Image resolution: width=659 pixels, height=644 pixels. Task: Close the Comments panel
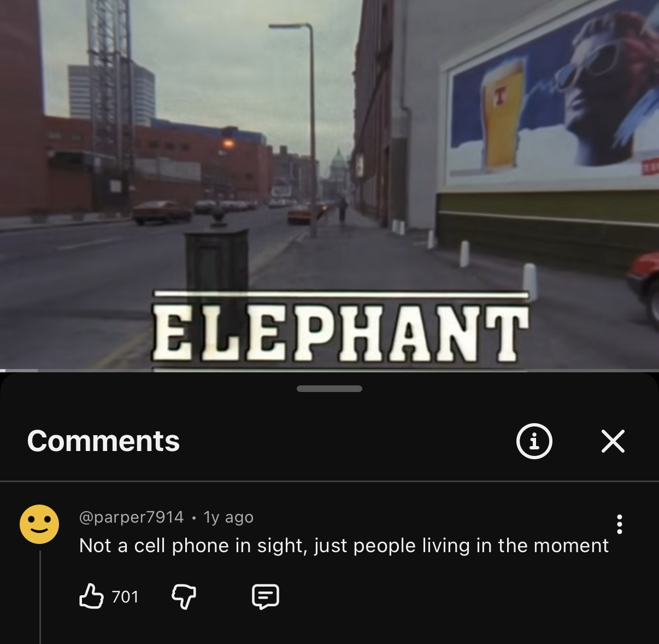[x=613, y=441]
